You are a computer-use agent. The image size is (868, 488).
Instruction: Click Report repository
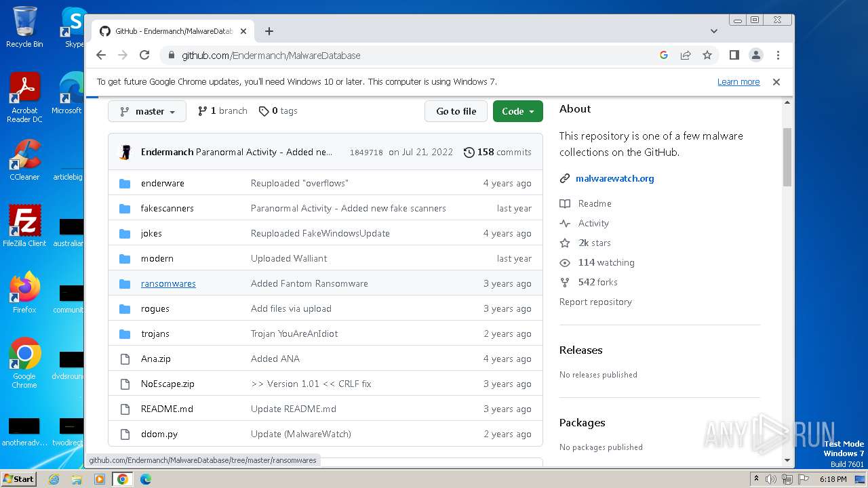click(x=595, y=302)
